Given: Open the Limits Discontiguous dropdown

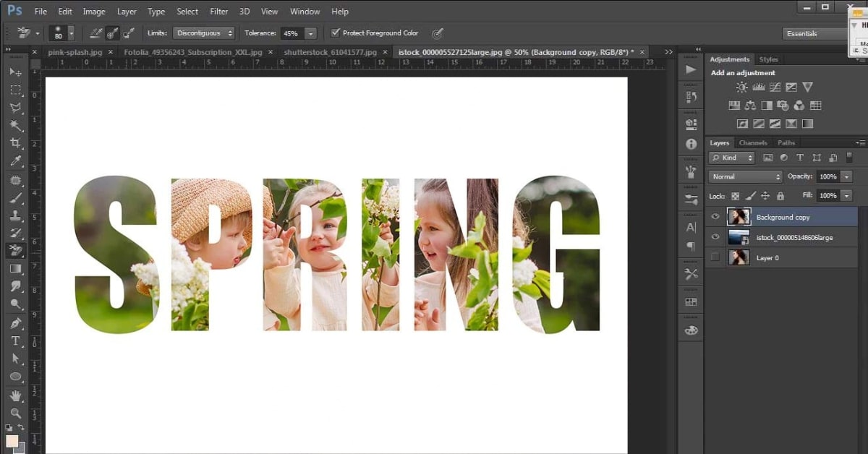Looking at the screenshot, I should (204, 33).
